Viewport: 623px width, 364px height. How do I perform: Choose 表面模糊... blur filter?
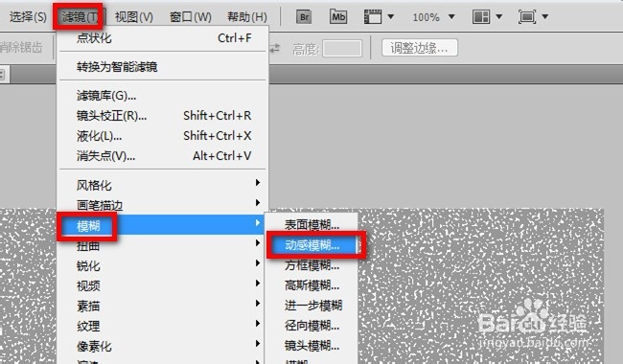[x=311, y=225]
